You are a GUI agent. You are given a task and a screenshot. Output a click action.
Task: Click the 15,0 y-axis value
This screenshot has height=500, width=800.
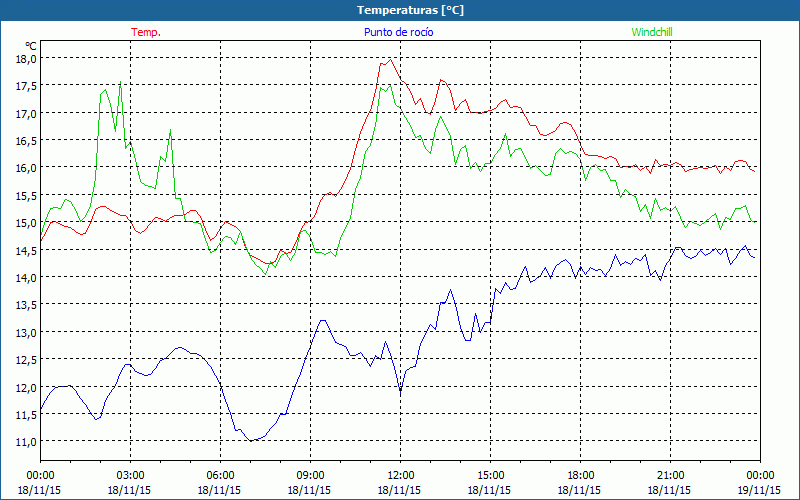26,222
